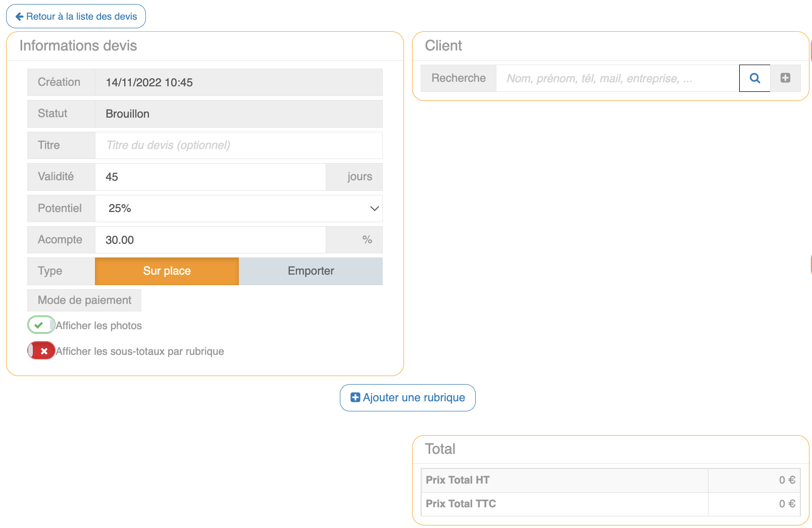Click the back arrow to the quotes list

[20, 17]
